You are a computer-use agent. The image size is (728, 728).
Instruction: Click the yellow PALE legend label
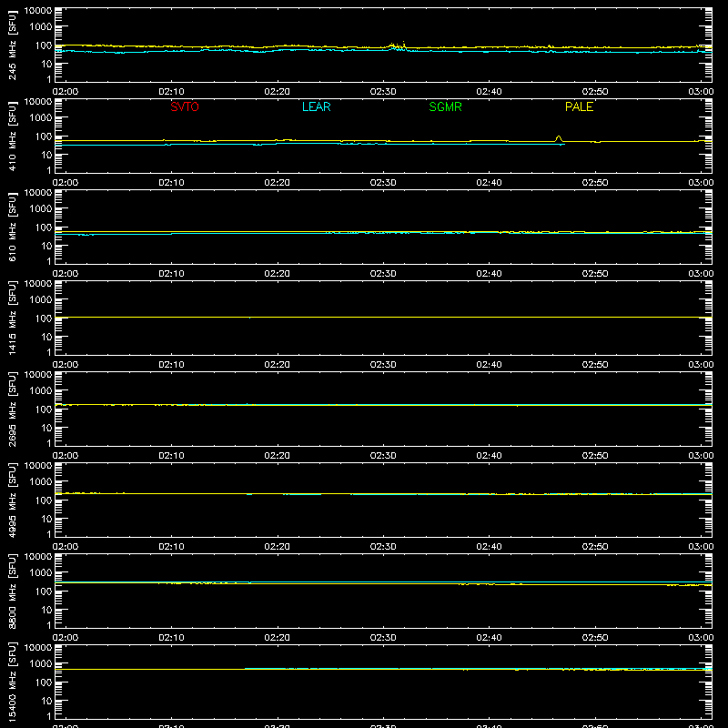pos(579,106)
